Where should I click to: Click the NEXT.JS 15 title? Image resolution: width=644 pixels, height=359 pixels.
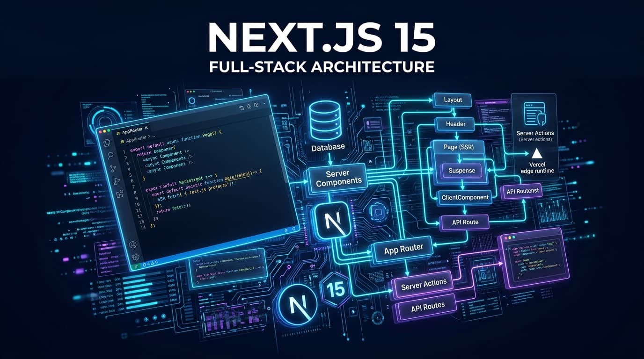pyautogui.click(x=322, y=36)
